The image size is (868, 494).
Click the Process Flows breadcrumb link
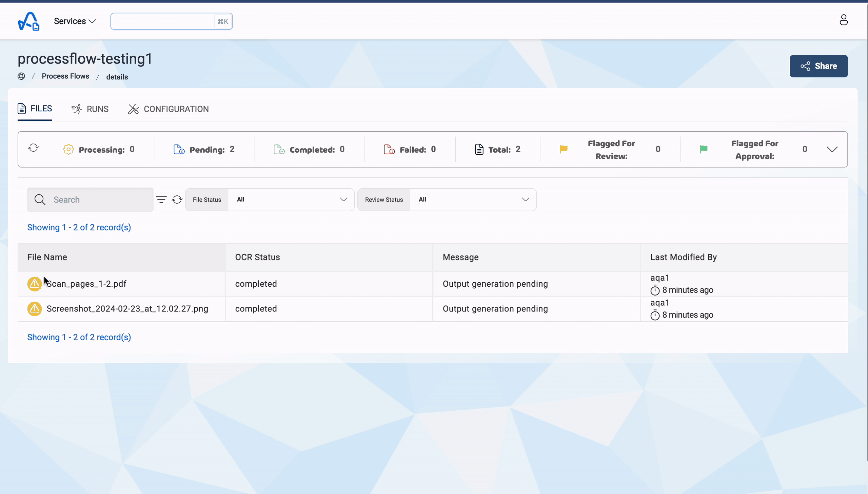tap(65, 76)
